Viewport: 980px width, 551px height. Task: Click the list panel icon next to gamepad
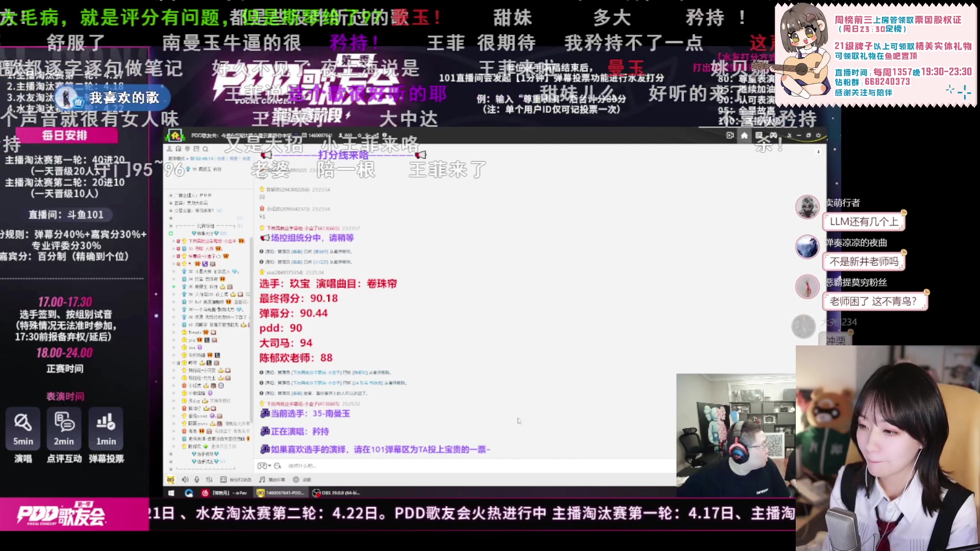pos(759,135)
